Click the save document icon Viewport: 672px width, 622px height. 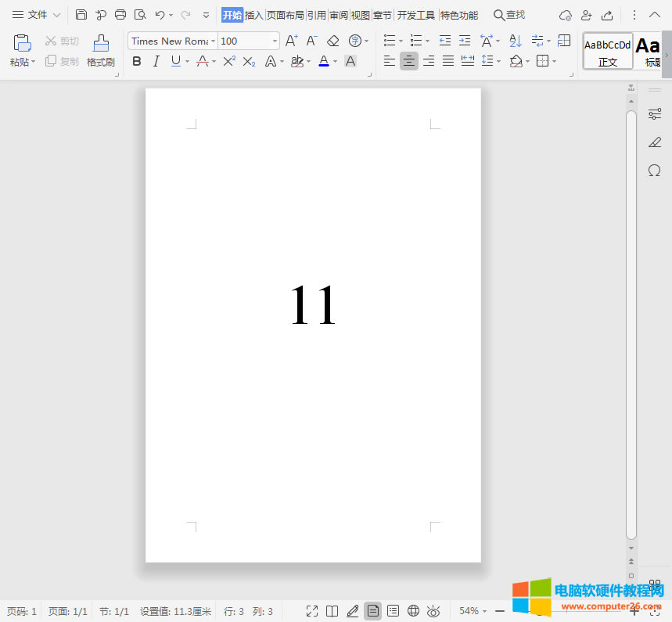pos(81,15)
